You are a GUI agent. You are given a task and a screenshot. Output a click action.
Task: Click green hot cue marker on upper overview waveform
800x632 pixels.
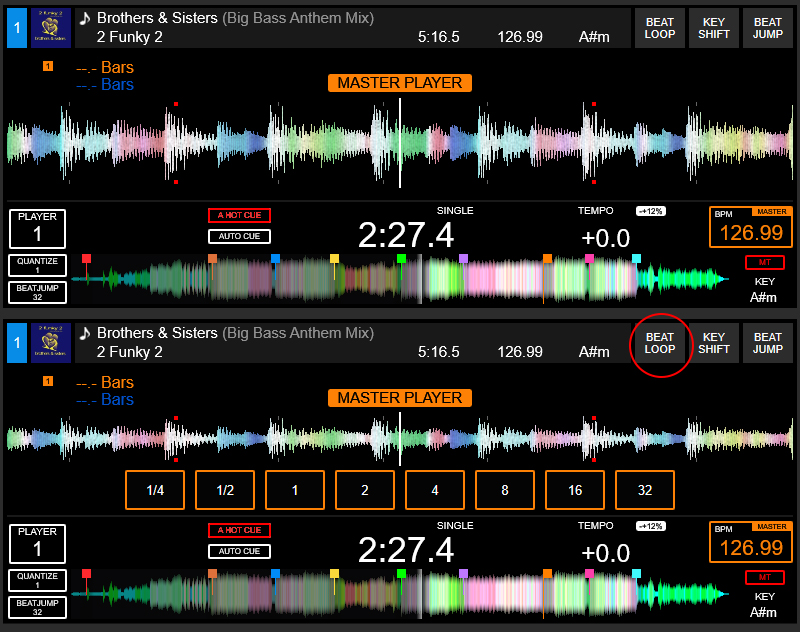pos(402,259)
